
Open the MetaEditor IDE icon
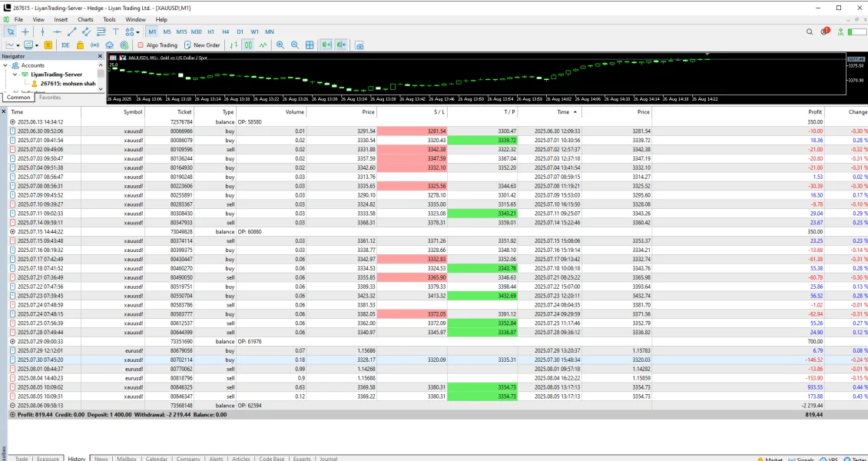click(x=65, y=45)
